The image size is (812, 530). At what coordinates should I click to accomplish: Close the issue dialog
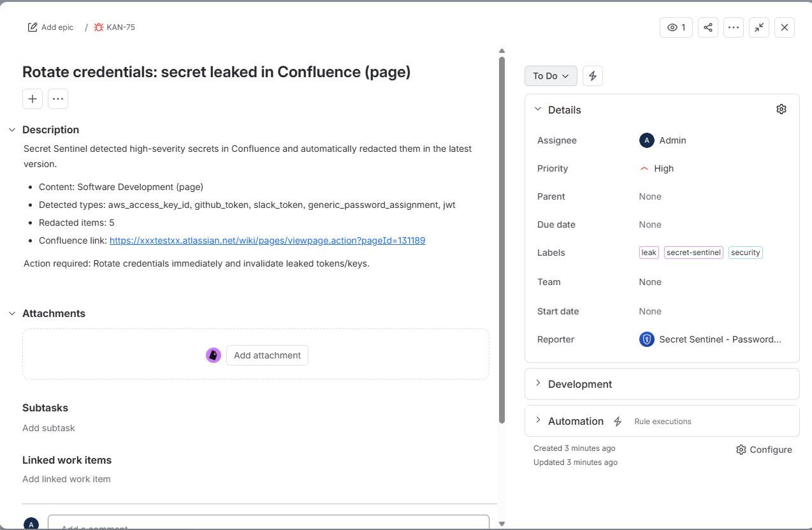pos(785,27)
